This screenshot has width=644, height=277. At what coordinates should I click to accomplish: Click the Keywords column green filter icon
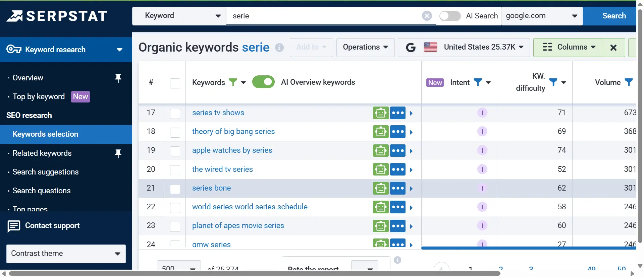[233, 82]
